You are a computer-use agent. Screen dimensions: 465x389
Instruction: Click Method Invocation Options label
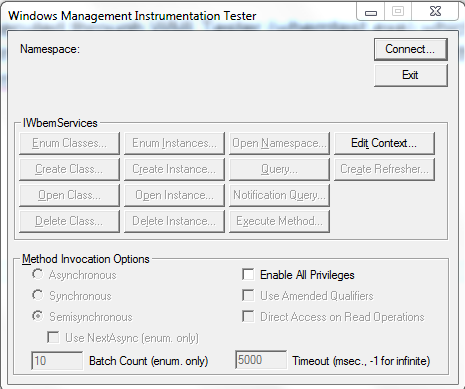point(86,259)
